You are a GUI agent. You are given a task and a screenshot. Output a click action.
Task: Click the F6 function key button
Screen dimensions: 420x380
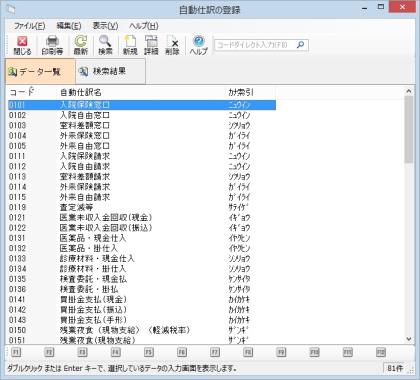[182, 352]
